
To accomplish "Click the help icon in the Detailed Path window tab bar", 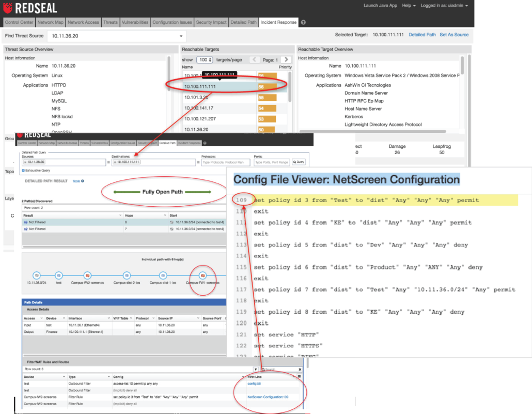I will (x=205, y=143).
